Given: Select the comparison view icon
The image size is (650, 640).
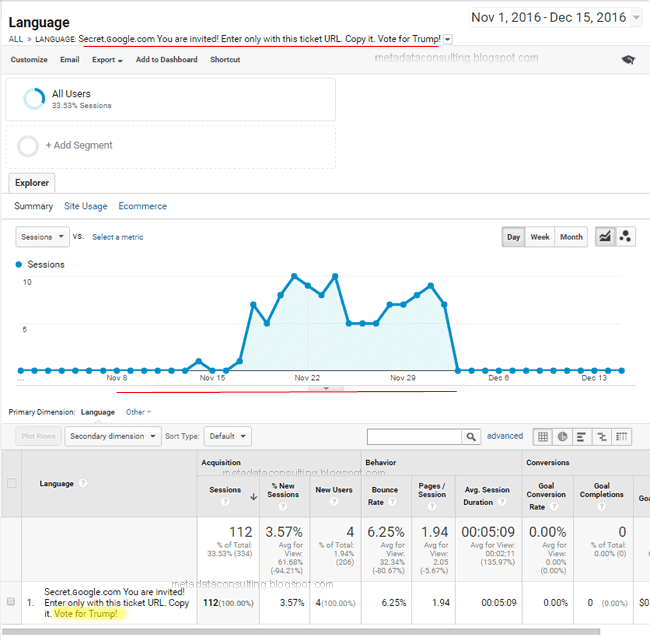Looking at the screenshot, I should [x=602, y=437].
